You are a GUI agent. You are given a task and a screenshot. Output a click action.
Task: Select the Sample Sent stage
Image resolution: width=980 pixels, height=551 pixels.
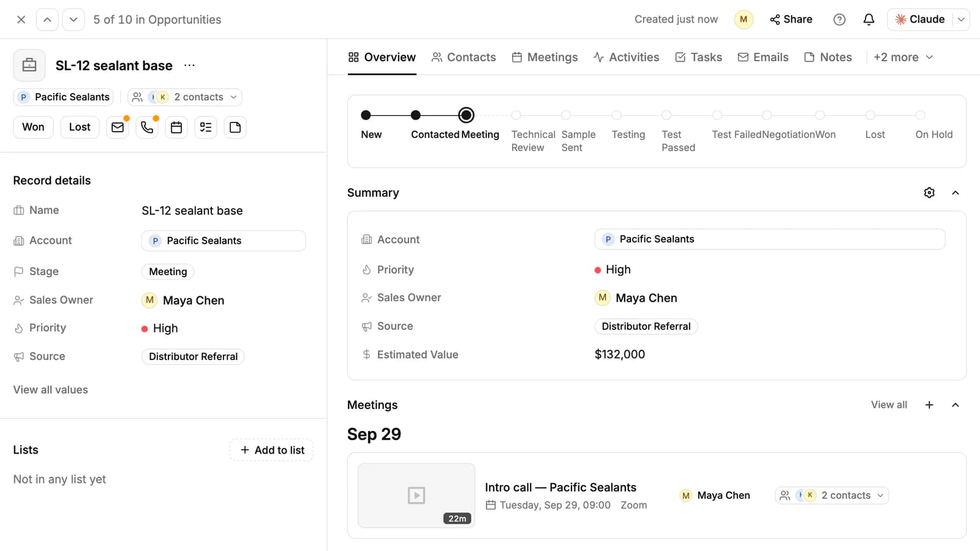[566, 115]
